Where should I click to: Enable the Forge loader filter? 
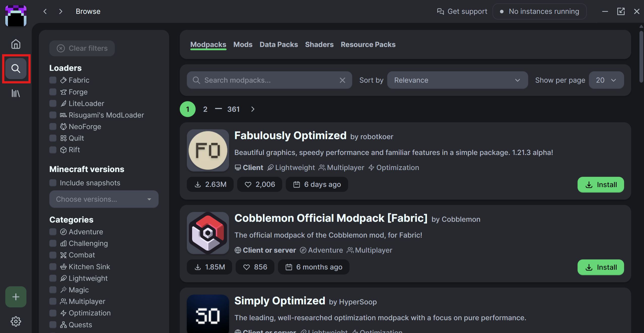coord(53,92)
